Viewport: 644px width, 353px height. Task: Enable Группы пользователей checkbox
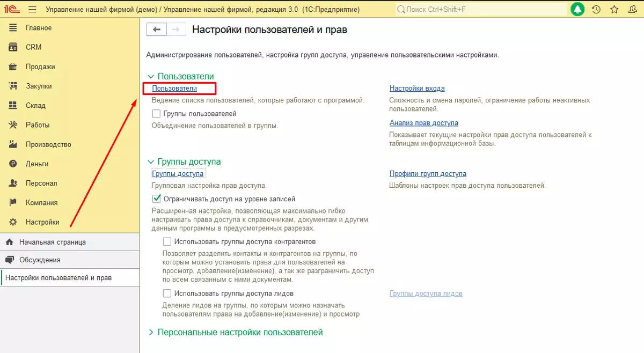[156, 114]
